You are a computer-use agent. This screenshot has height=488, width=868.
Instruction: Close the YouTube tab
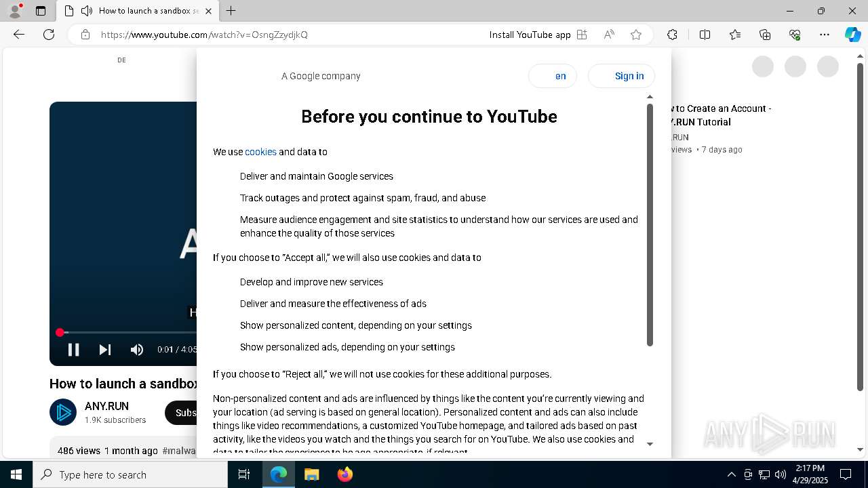click(x=208, y=11)
